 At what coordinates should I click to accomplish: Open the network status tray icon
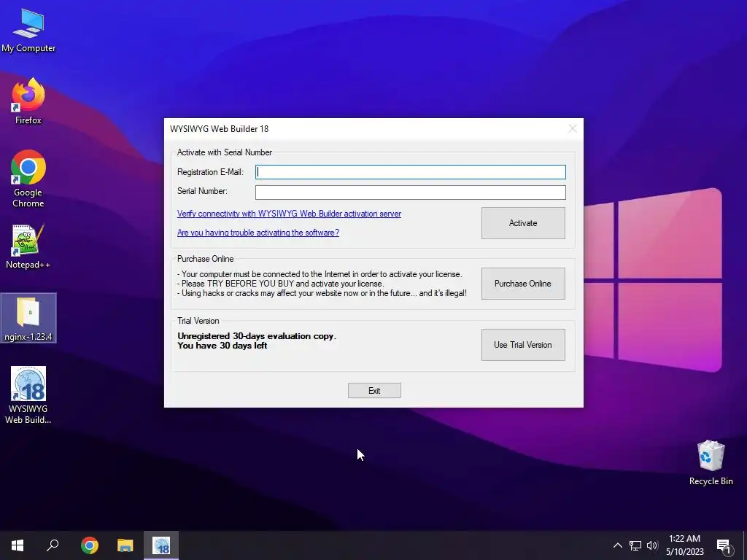tap(635, 545)
